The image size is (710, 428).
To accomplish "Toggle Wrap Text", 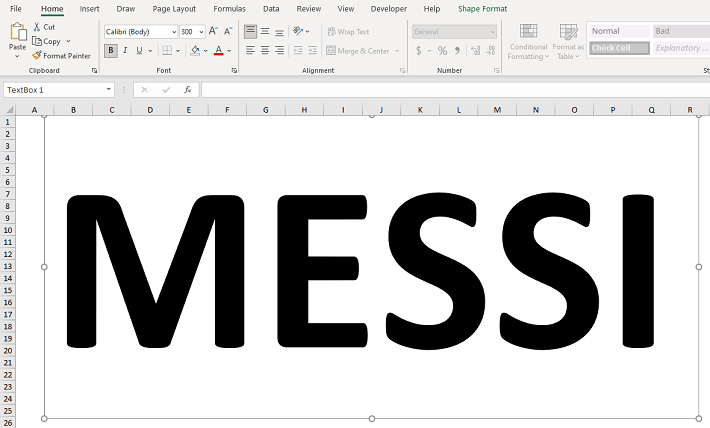I will point(348,32).
